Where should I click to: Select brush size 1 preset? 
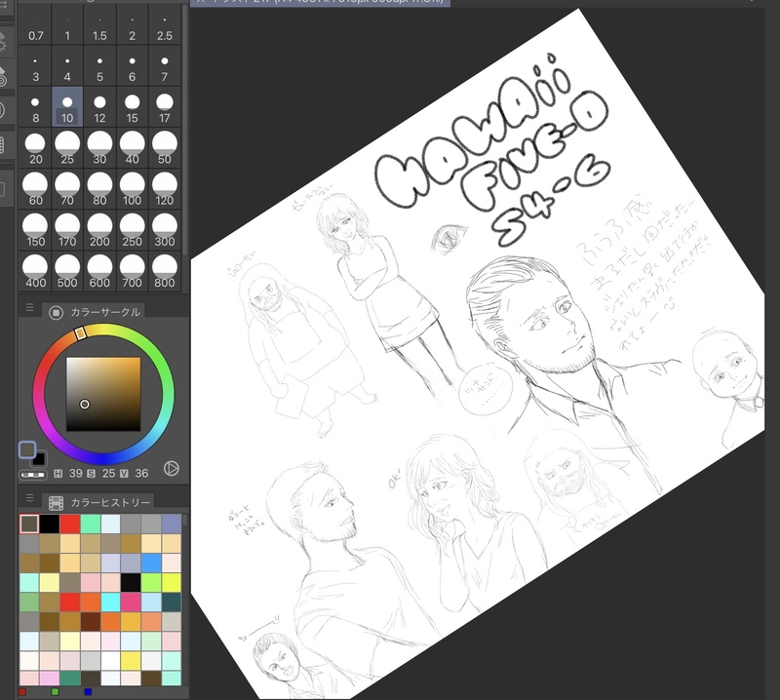tap(67, 26)
